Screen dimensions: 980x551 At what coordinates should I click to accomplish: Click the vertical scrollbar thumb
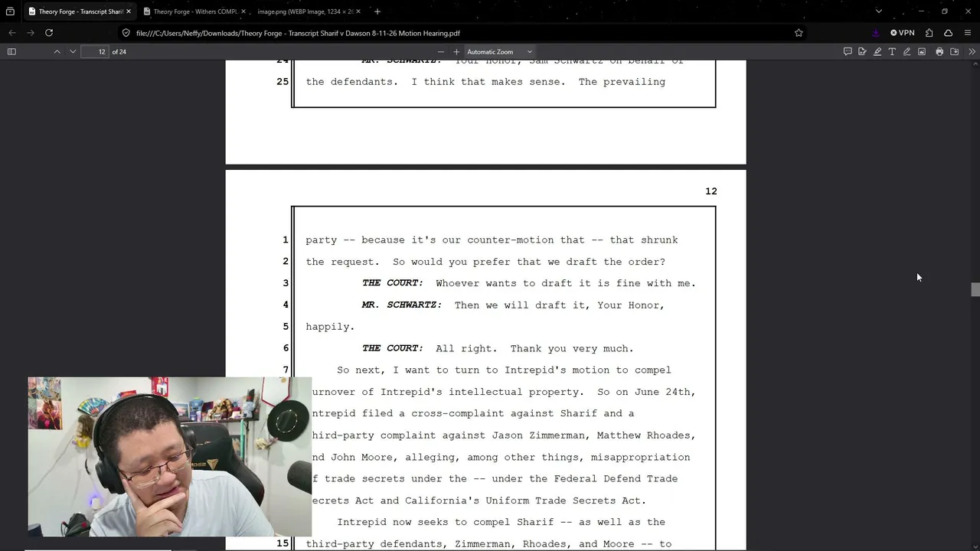click(x=975, y=289)
